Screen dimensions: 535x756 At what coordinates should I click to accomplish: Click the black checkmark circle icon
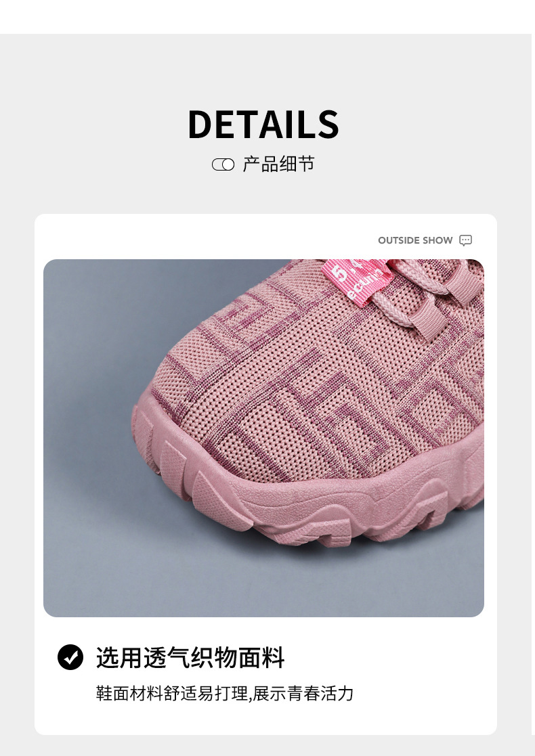coord(70,657)
